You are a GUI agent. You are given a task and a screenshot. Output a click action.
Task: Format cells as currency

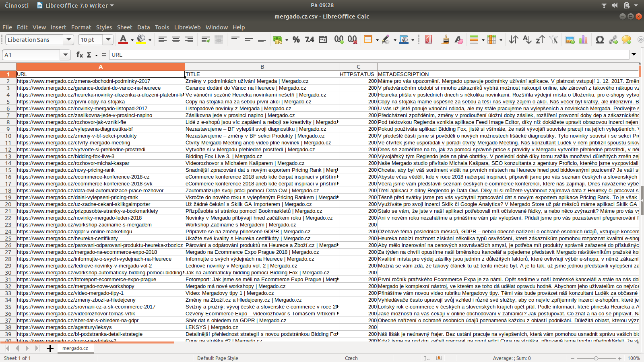[277, 40]
